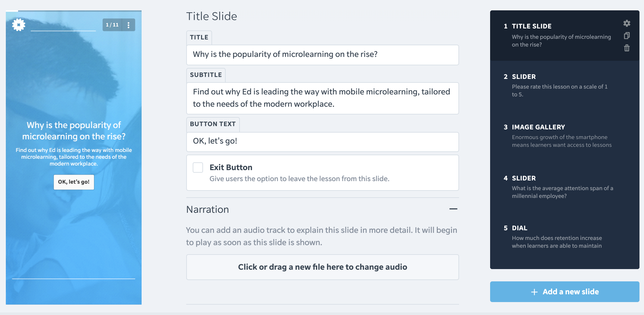Click progress bar atop slide preview
Screen dimensions: 644x315
point(74,11)
